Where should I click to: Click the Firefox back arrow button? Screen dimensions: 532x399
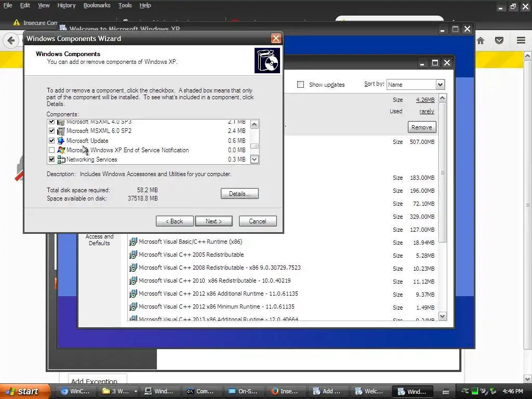[x=11, y=41]
